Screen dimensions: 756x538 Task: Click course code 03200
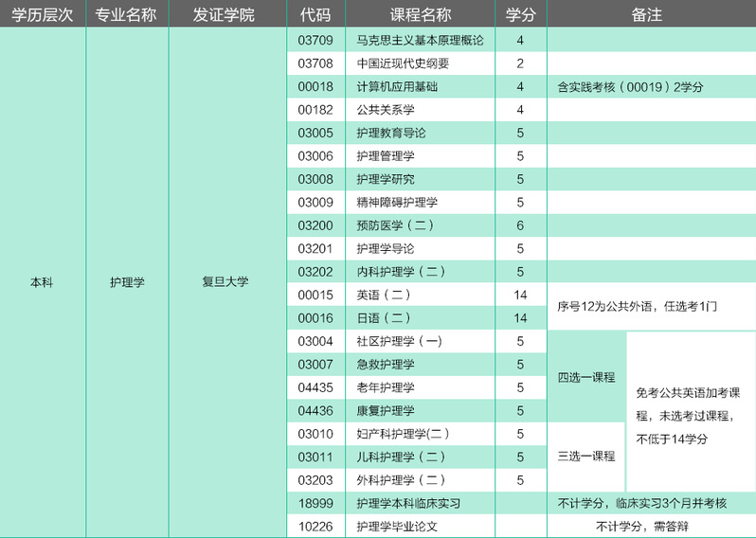315,225
